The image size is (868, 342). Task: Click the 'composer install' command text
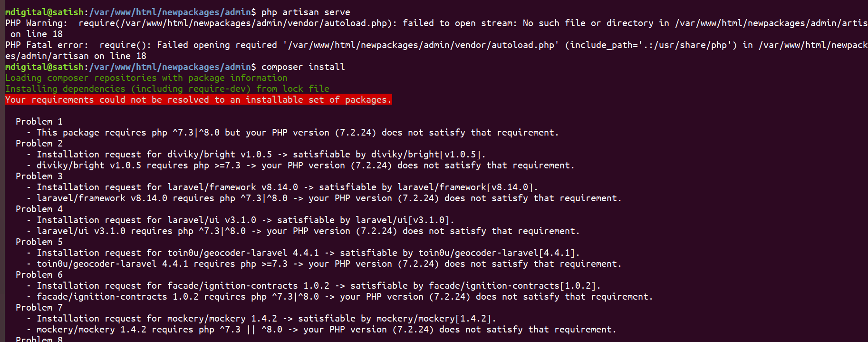tap(303, 67)
